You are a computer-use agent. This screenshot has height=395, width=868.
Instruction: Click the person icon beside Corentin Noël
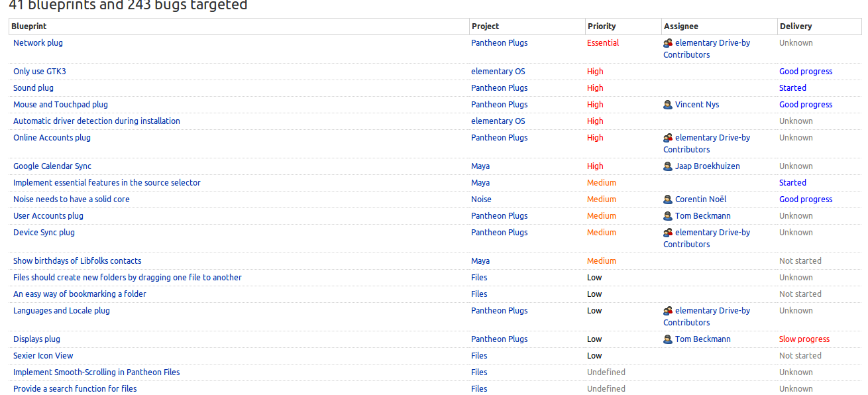[668, 199]
